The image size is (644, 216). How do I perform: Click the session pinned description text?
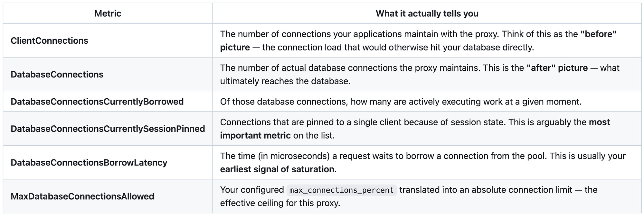[415, 129]
